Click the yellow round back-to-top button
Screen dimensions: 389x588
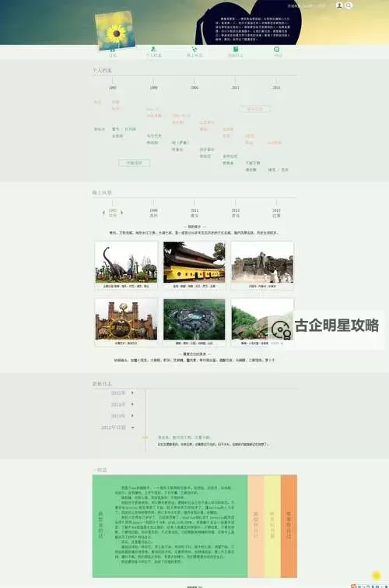pos(377,576)
